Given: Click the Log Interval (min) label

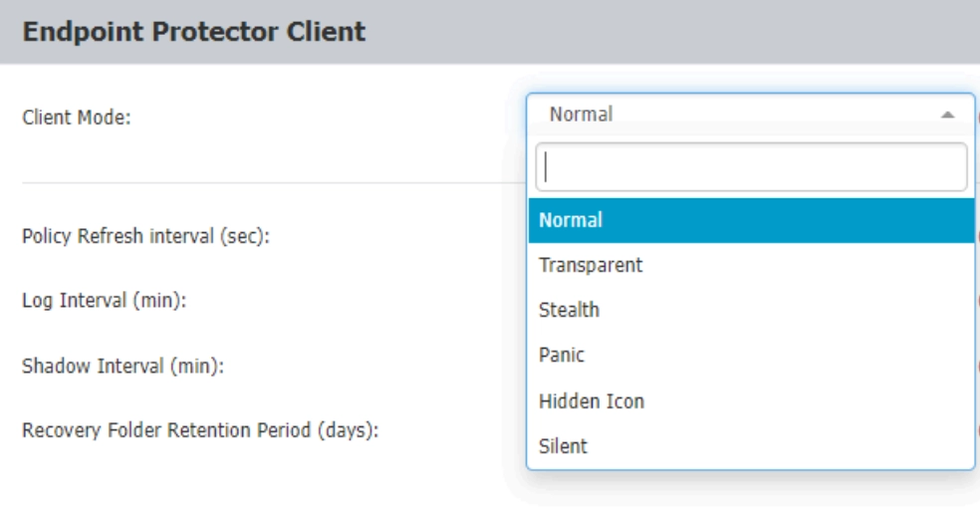Looking at the screenshot, I should (104, 301).
